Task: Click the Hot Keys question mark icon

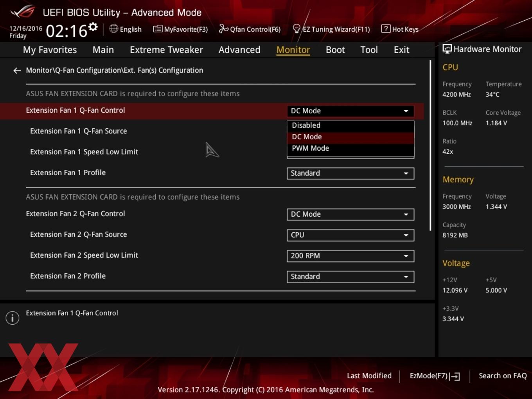Action: pos(386,29)
